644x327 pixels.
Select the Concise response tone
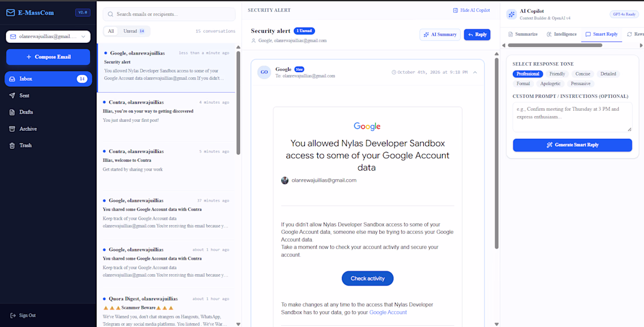coord(583,74)
